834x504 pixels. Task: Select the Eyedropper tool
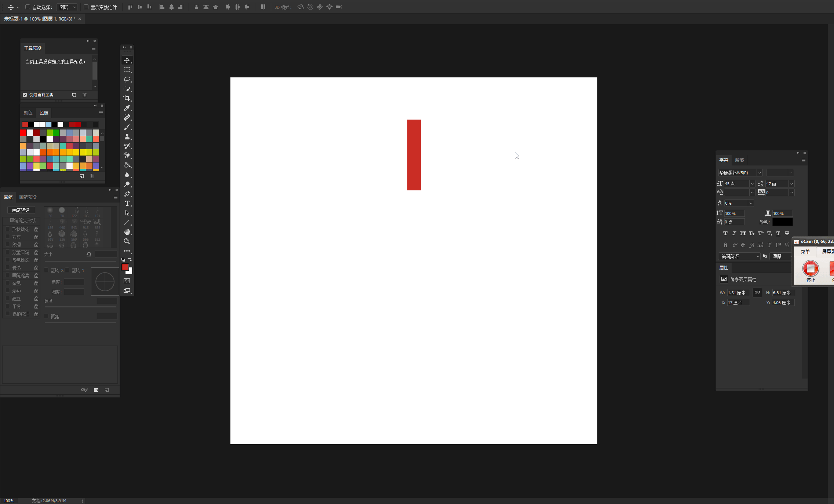[x=127, y=108]
